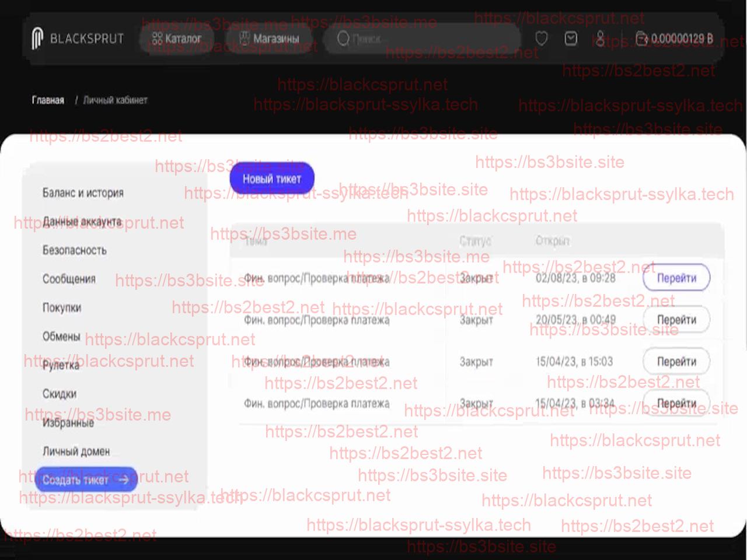Click the date 02/08/23, в 09:28
747x560 pixels.
pyautogui.click(x=575, y=278)
